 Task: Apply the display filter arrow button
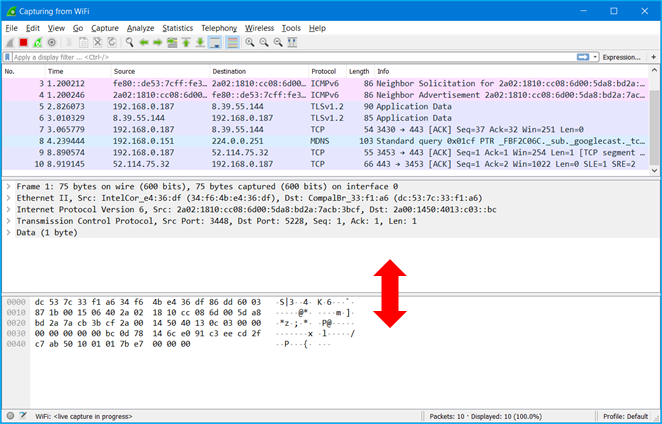[x=583, y=57]
